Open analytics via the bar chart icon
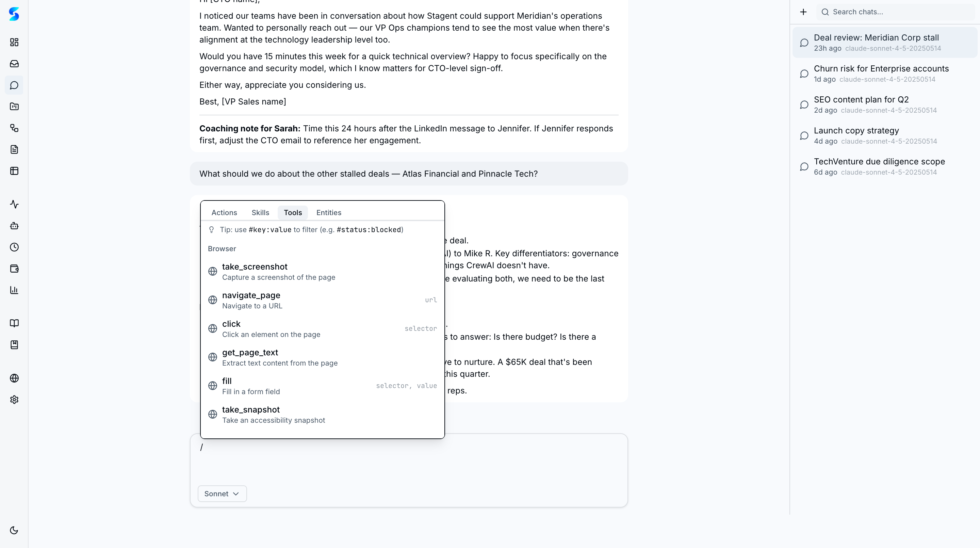 pos(14,290)
